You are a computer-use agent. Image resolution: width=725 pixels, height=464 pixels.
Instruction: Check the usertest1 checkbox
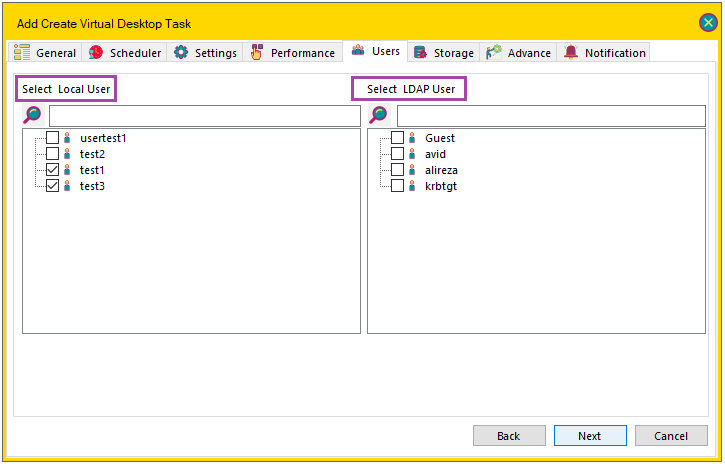click(53, 138)
